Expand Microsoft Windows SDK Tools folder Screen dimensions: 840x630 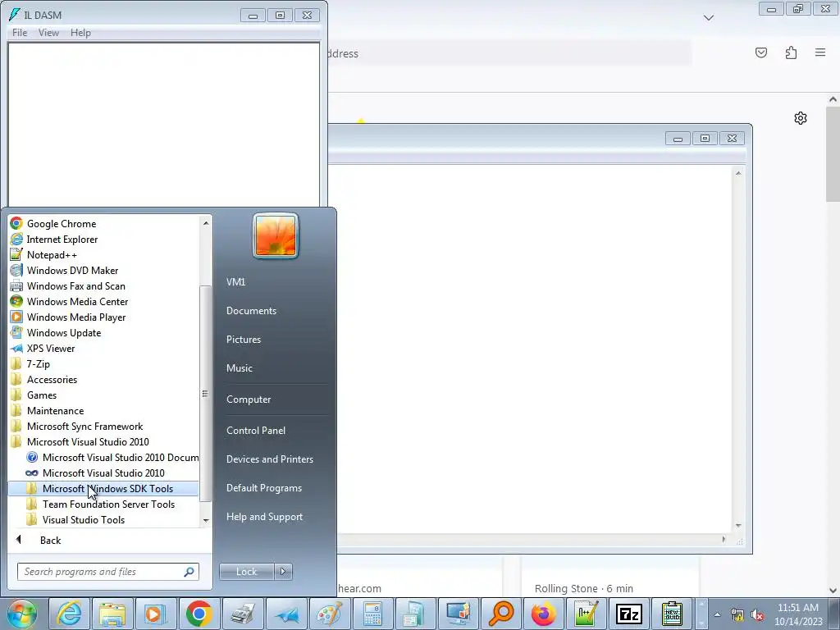pos(103,488)
